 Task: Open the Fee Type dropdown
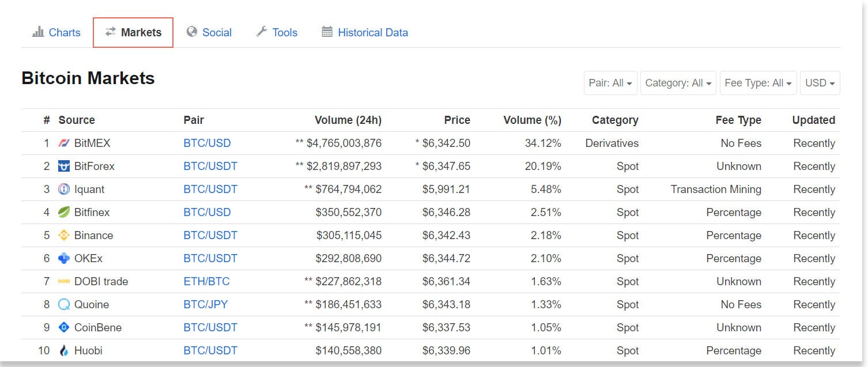point(758,83)
